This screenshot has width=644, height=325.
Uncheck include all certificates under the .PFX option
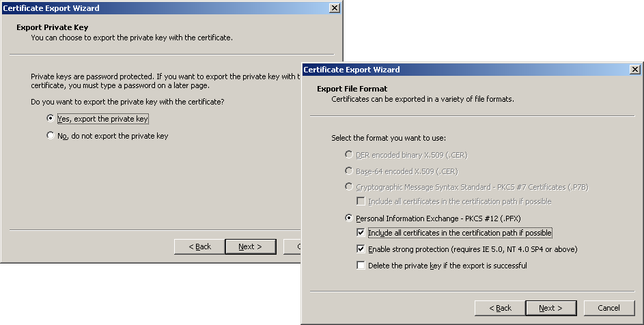pos(361,233)
